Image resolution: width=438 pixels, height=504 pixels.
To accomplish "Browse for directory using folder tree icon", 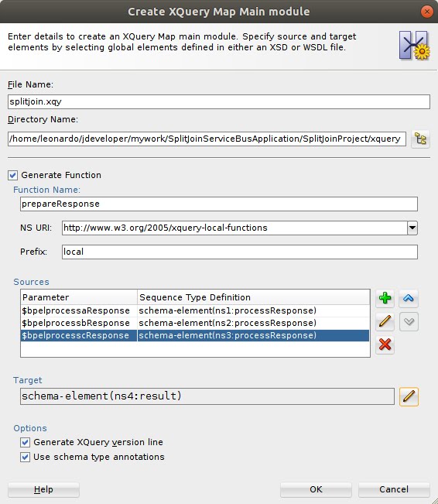I will 420,139.
